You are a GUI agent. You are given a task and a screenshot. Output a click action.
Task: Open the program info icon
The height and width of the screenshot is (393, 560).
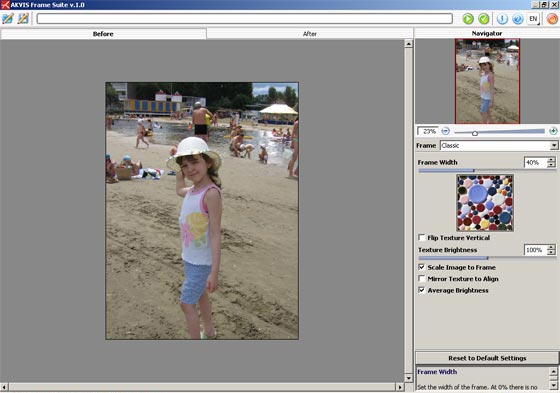point(502,19)
